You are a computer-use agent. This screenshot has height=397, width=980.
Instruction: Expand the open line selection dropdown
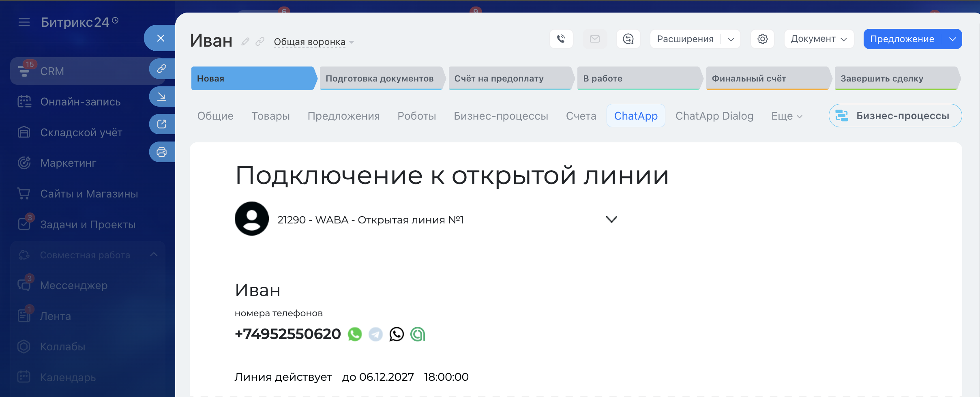611,219
